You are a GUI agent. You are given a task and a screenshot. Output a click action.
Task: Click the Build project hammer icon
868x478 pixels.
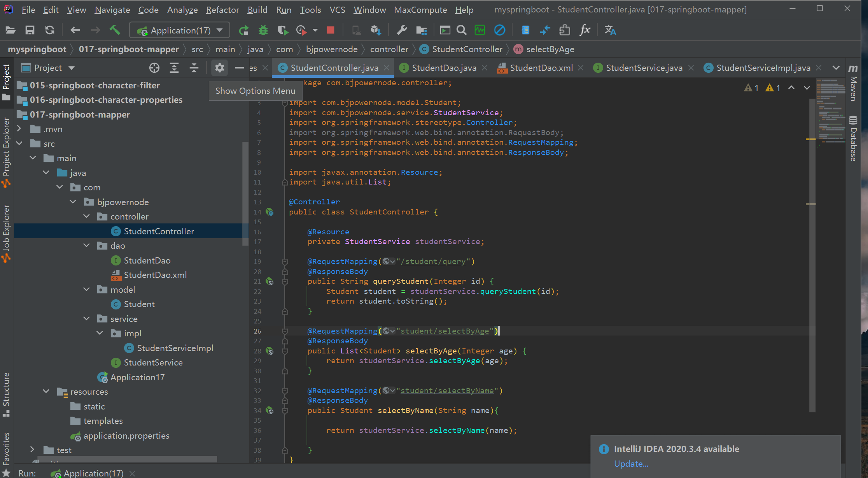[115, 30]
